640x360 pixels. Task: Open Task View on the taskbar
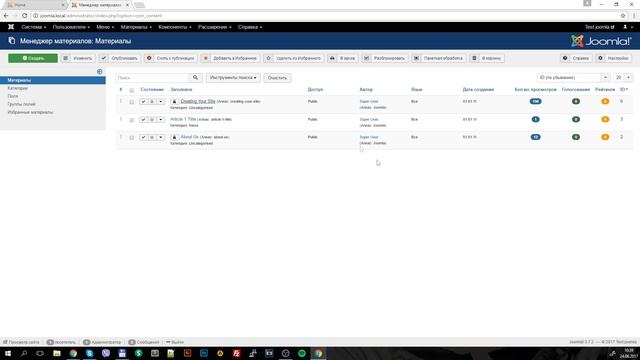point(40,353)
